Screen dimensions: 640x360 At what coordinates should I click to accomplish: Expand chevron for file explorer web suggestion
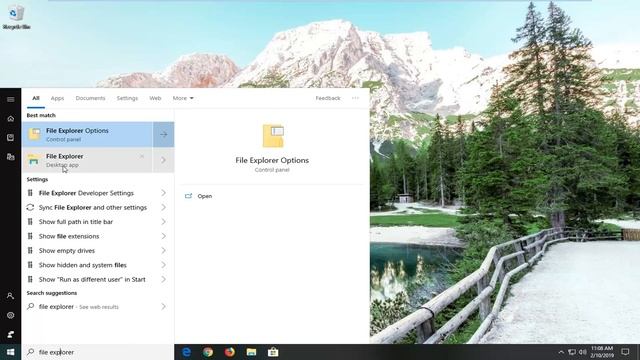(164, 306)
